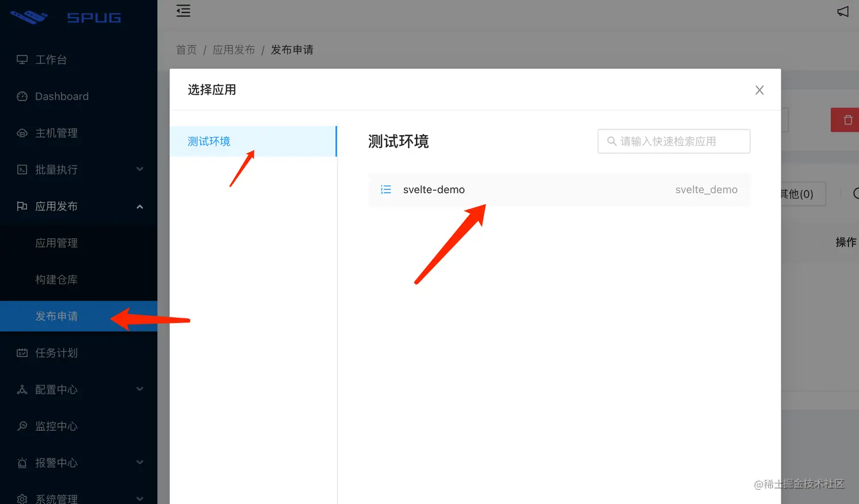Click the 测试环境 heading in the dialog
This screenshot has width=859, height=504.
[x=398, y=141]
